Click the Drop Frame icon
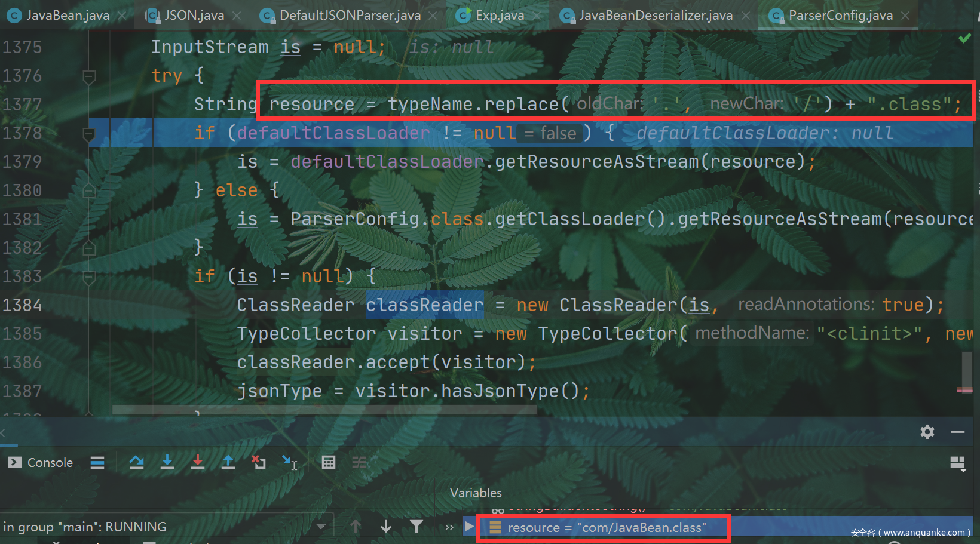This screenshot has width=980, height=544. (x=258, y=462)
